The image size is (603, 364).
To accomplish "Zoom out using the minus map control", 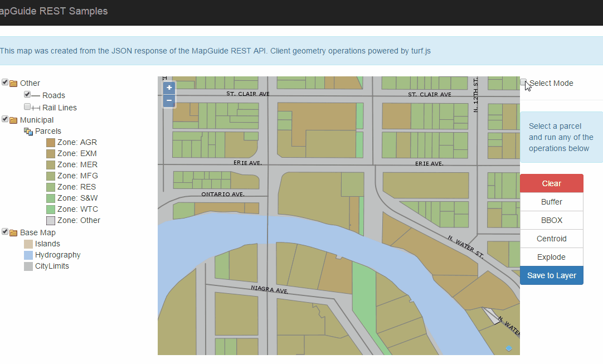I will point(169,100).
